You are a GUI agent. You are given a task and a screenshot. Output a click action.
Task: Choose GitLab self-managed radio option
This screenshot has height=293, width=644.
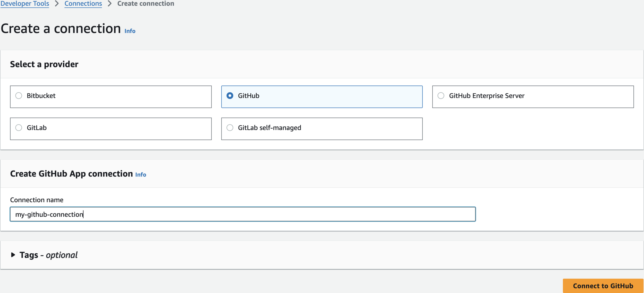(230, 128)
